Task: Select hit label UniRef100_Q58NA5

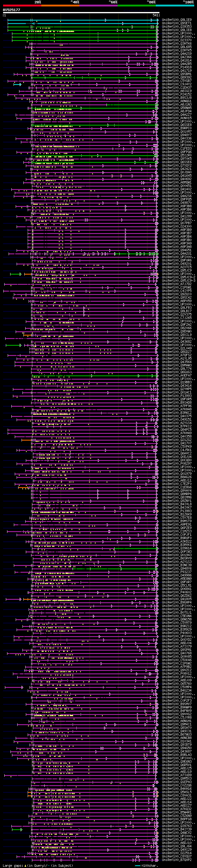Action: pos(177,108)
